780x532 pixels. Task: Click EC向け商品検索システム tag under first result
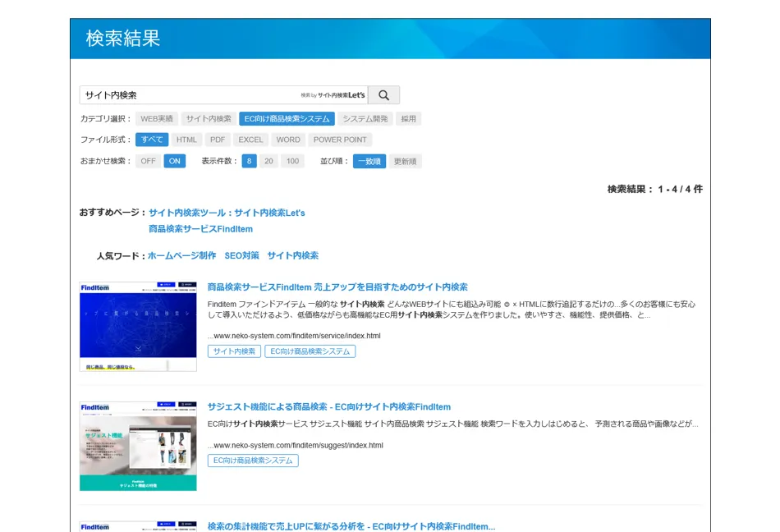310,351
